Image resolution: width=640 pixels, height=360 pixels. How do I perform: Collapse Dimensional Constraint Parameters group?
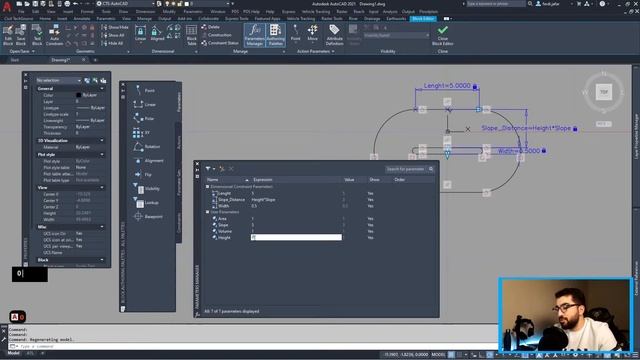pyautogui.click(x=207, y=187)
